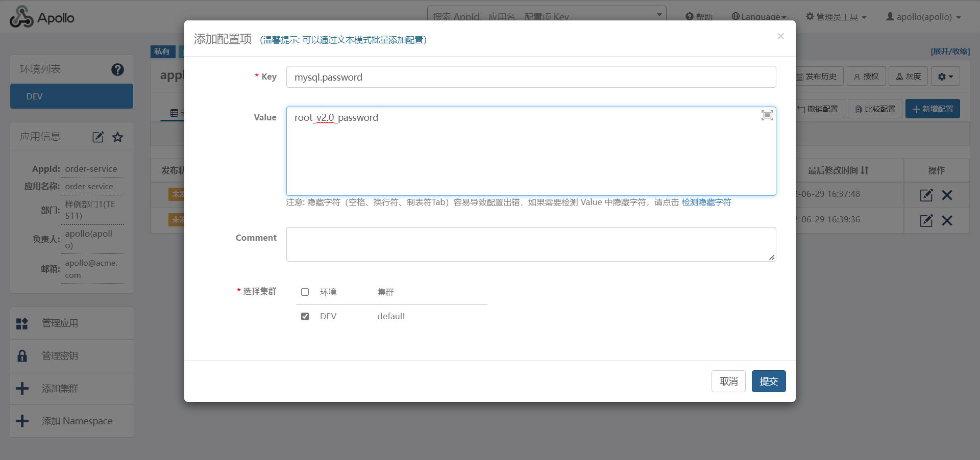980x460 pixels.
Task: Click the 检测隐藏字符 link
Action: click(x=706, y=202)
